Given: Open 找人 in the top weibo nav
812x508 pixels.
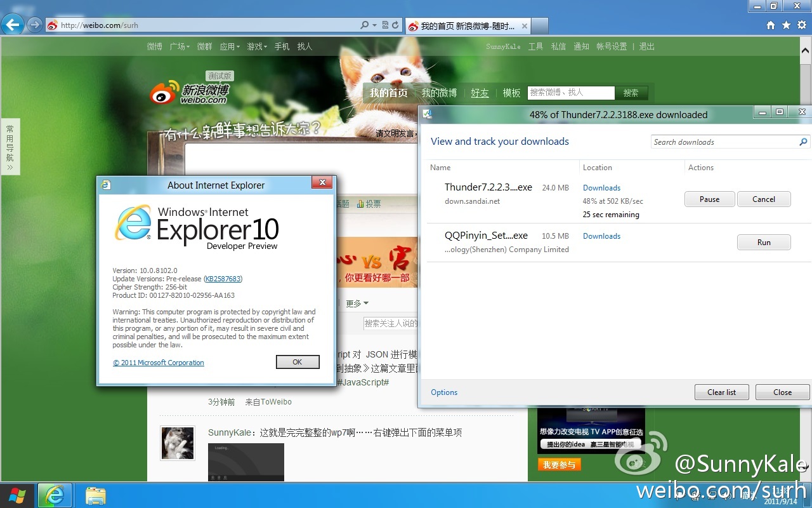Looking at the screenshot, I should pyautogui.click(x=304, y=46).
